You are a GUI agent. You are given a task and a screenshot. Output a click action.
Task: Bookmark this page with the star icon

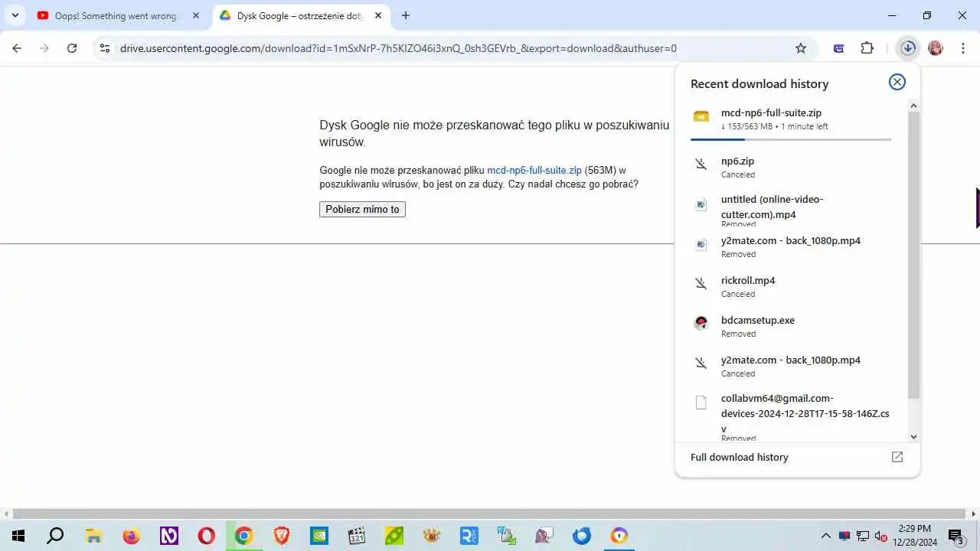[801, 48]
